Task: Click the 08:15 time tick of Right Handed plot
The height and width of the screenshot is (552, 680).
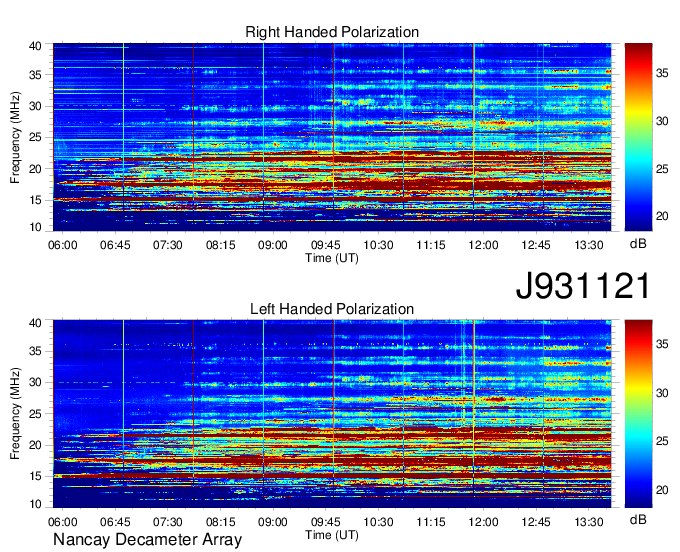Action: click(x=220, y=245)
